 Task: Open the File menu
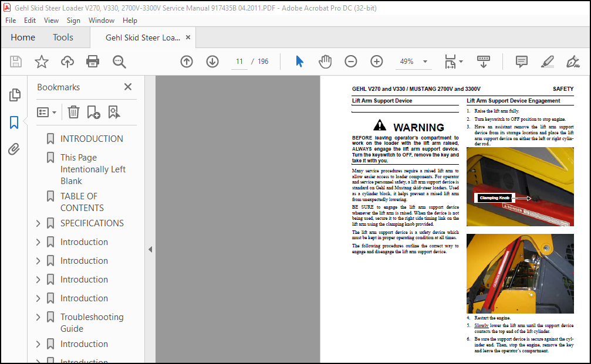pyautogui.click(x=11, y=21)
